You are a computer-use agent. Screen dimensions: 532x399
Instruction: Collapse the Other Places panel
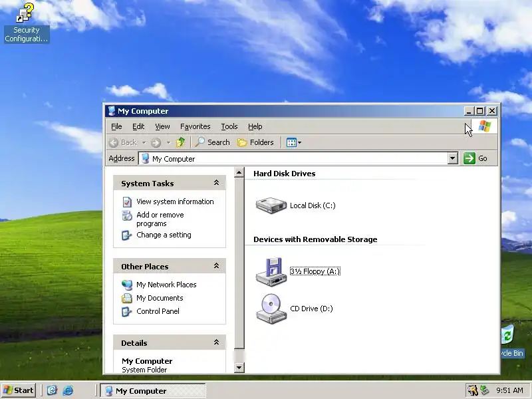pyautogui.click(x=216, y=266)
